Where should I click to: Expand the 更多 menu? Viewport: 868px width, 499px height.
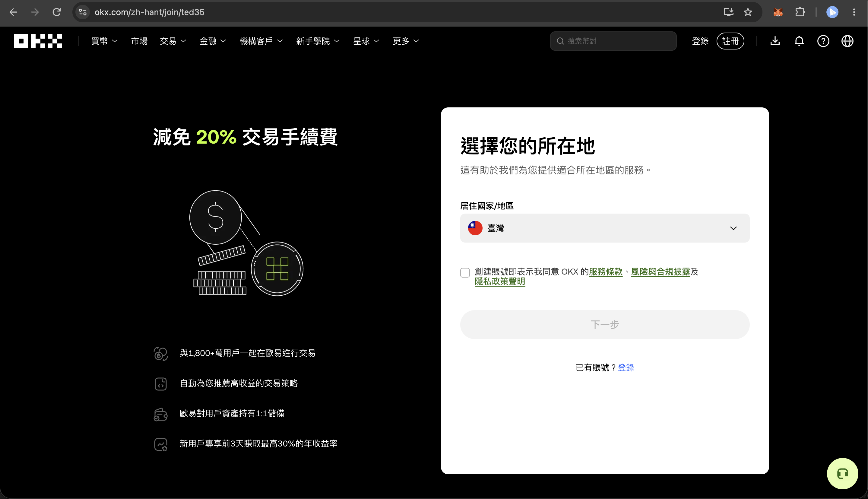[406, 41]
